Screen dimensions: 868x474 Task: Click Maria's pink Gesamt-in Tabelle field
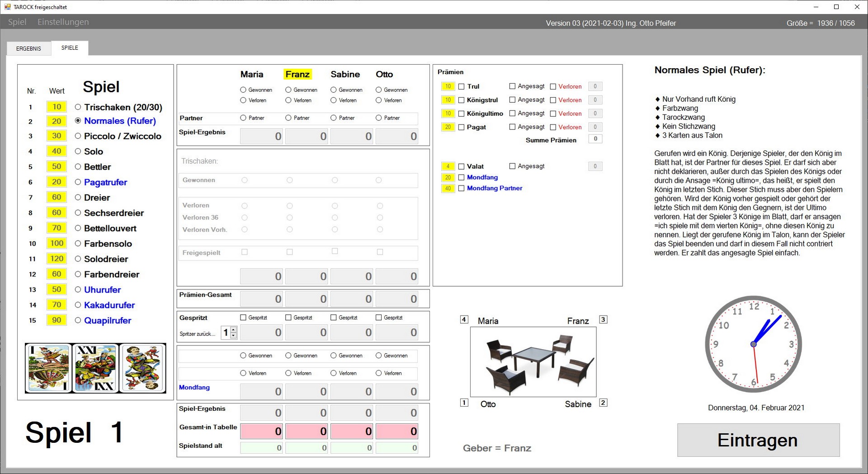[x=261, y=431]
